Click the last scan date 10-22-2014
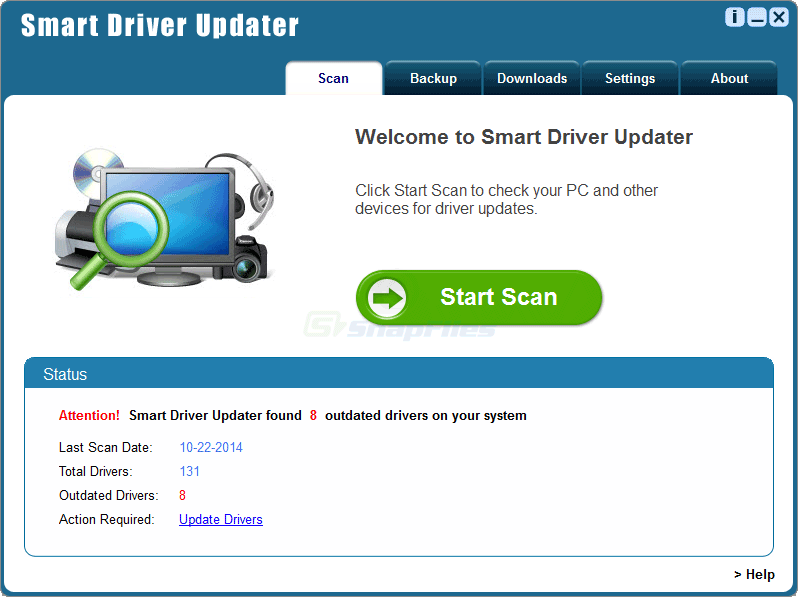This screenshot has height=597, width=798. point(211,447)
